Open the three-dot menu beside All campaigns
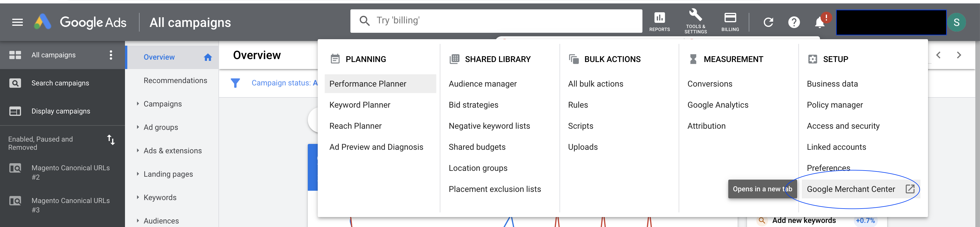Screen dimensions: 980x227 pos(111,55)
